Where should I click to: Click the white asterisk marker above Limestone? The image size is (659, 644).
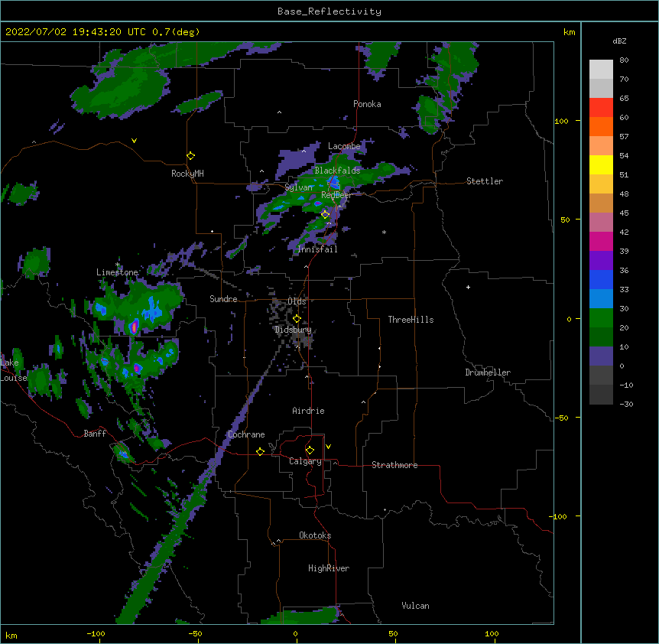pyautogui.click(x=118, y=265)
